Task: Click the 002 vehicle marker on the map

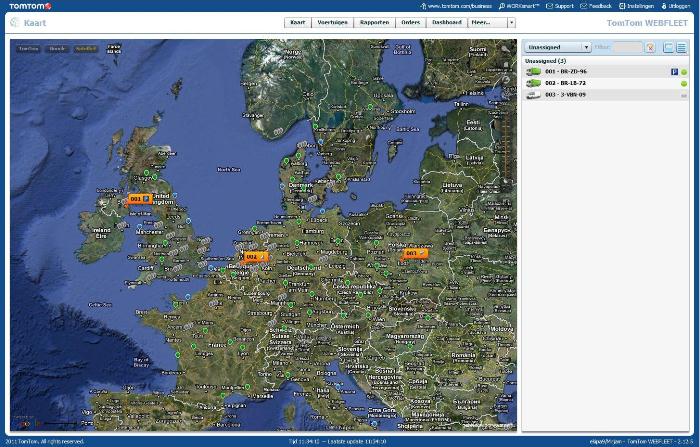Action: (256, 257)
